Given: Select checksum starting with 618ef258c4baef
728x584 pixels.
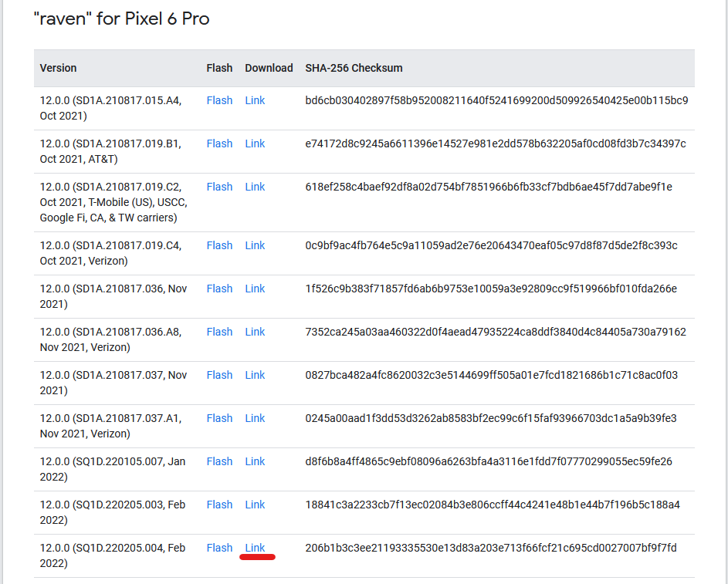Looking at the screenshot, I should [489, 187].
